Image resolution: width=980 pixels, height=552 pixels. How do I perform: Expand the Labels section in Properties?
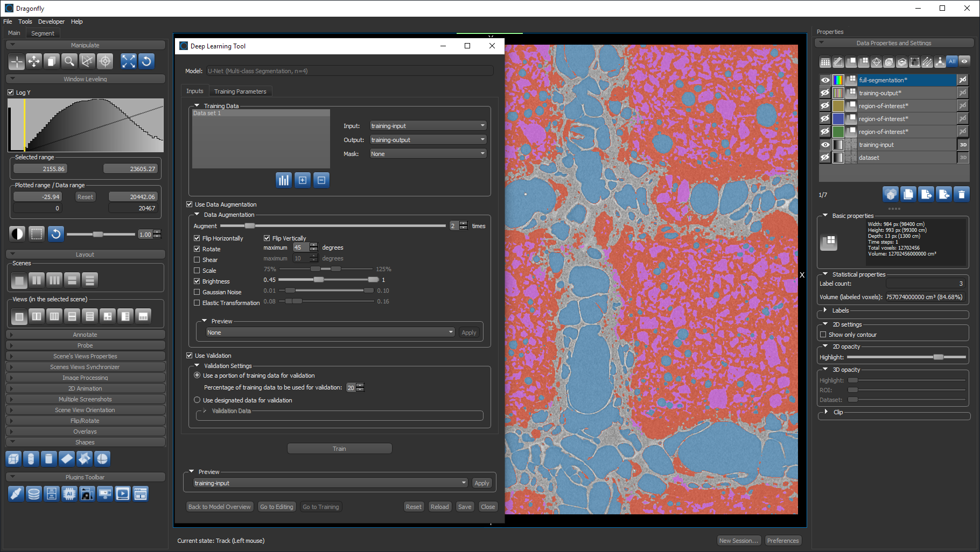(x=825, y=310)
